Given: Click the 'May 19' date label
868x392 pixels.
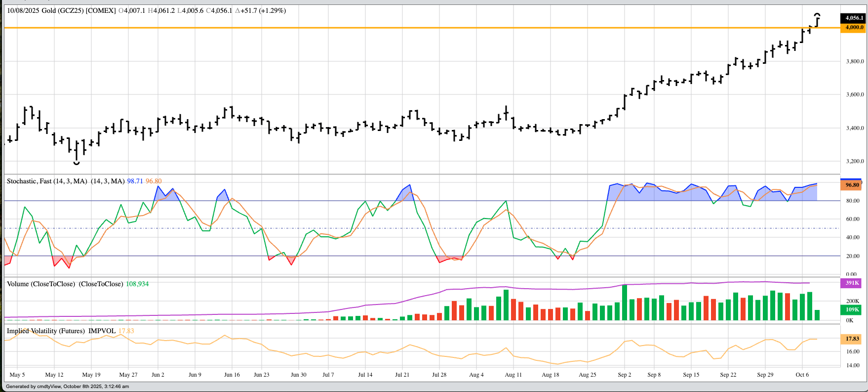Looking at the screenshot, I should tap(91, 375).
